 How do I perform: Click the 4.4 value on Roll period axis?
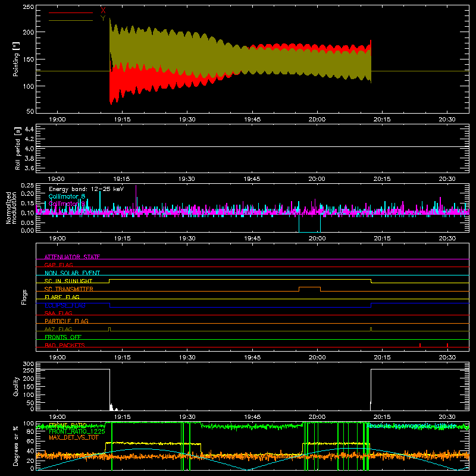29,129
